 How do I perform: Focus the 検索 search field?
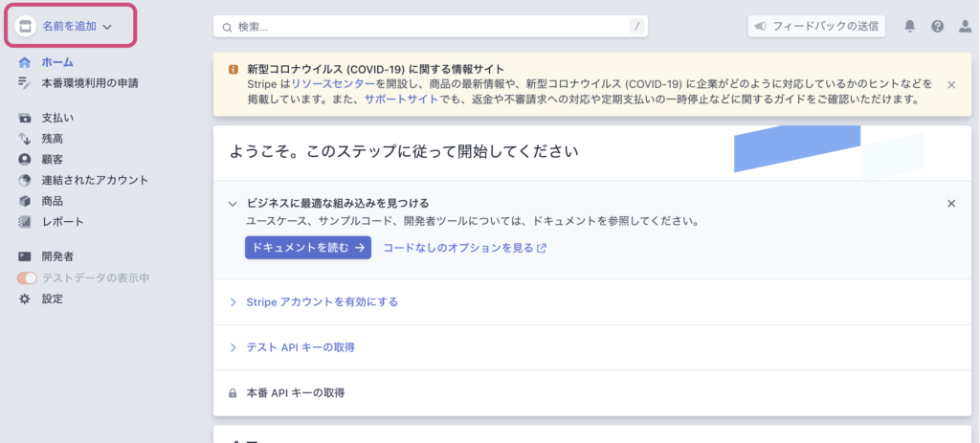(x=430, y=26)
